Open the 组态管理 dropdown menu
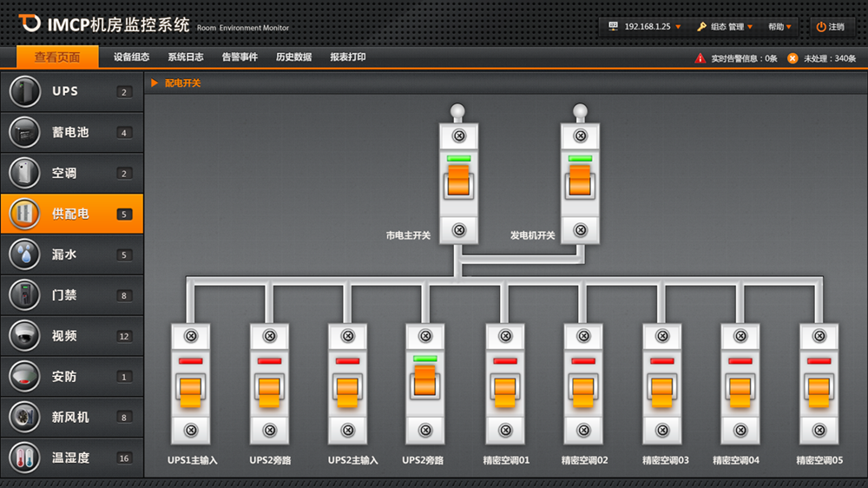 pyautogui.click(x=725, y=27)
